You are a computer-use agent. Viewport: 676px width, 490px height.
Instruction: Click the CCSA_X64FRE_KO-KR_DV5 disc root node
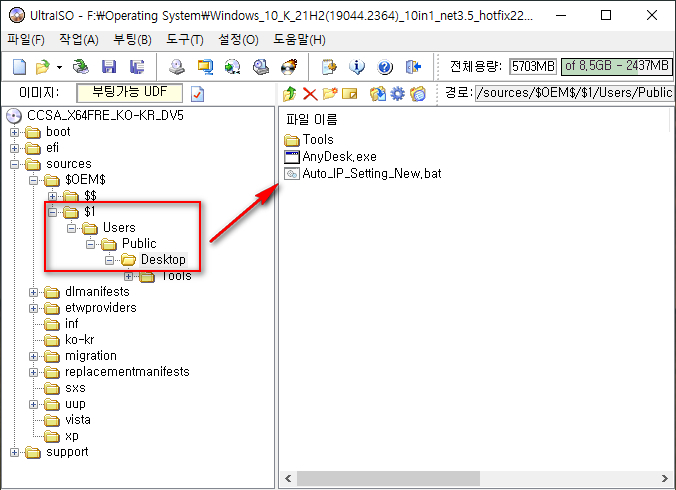pyautogui.click(x=105, y=115)
